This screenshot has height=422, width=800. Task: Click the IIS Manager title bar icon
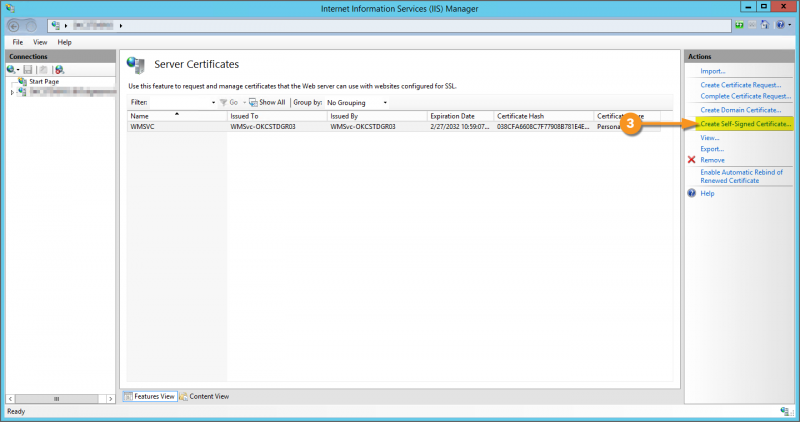[10, 9]
